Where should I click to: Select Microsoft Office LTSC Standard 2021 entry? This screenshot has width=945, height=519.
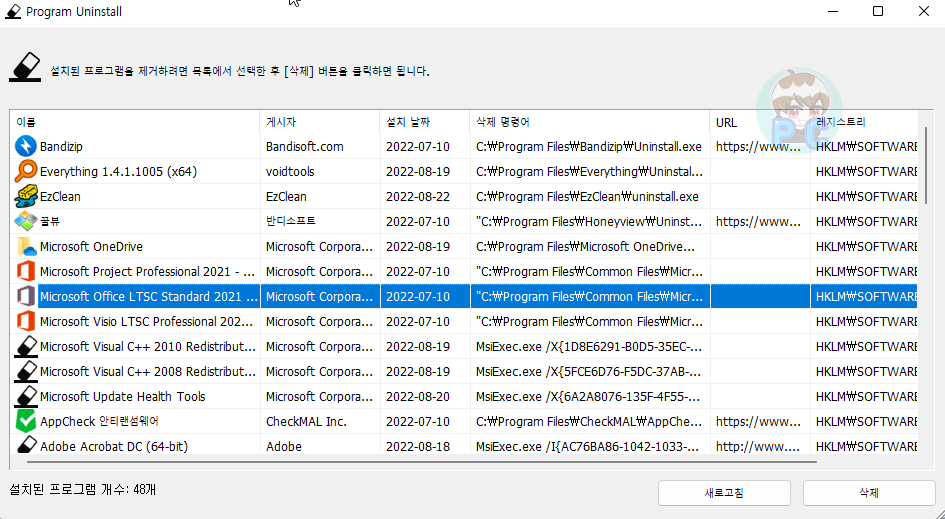pyautogui.click(x=149, y=297)
